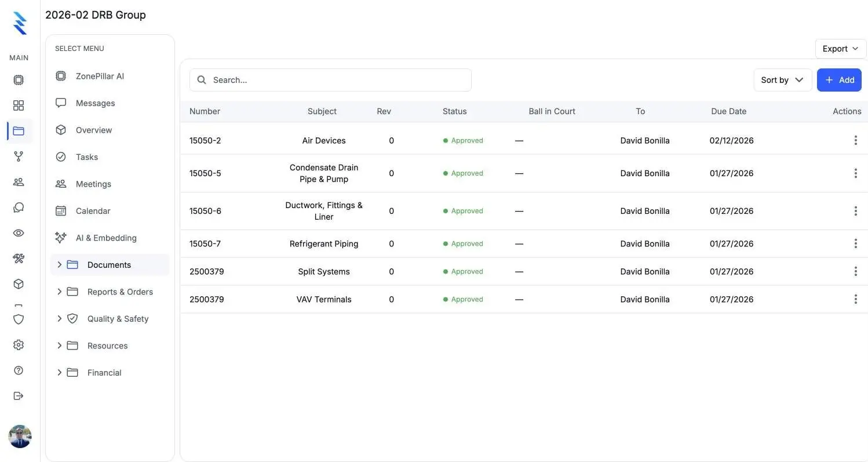868x462 pixels.
Task: Click the blue Add button
Action: tap(839, 80)
